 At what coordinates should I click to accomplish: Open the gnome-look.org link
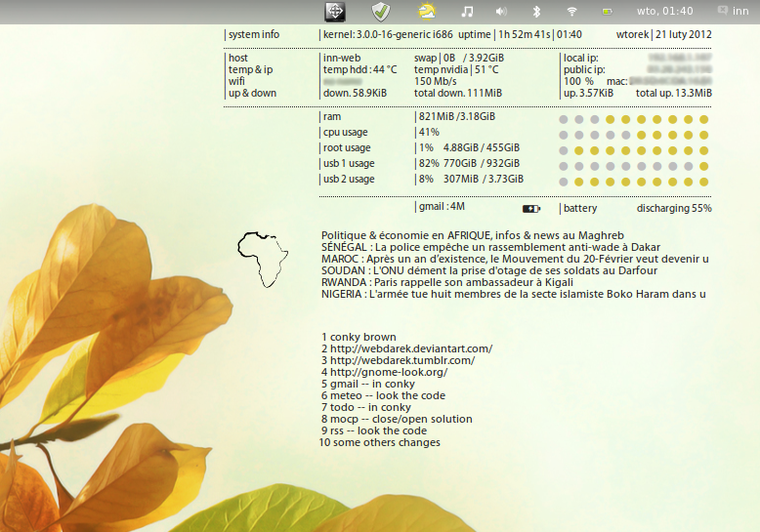[x=389, y=372]
